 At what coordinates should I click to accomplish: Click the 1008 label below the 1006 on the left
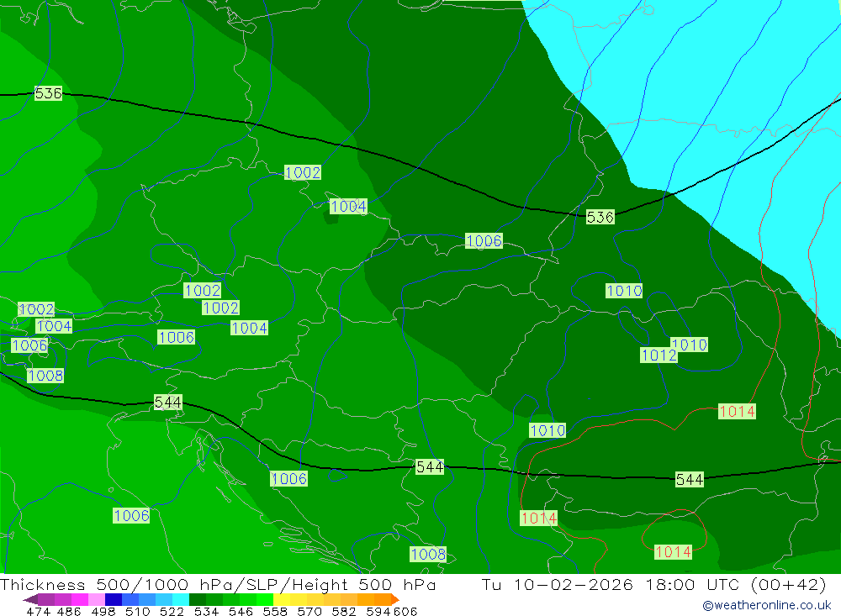click(x=45, y=376)
